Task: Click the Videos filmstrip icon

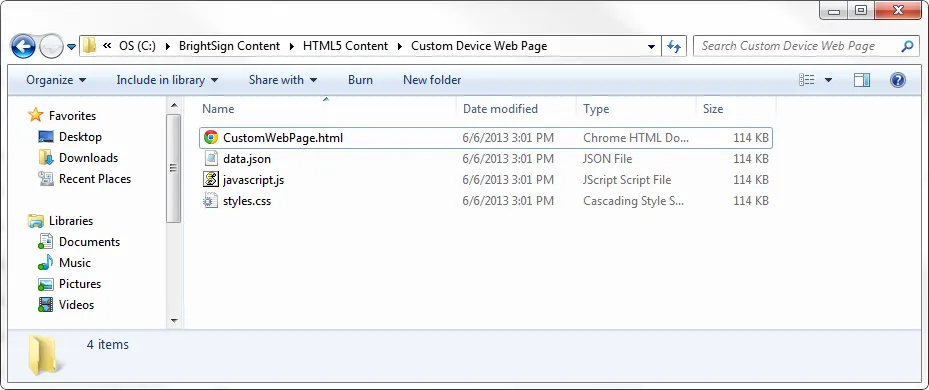Action: (x=46, y=305)
